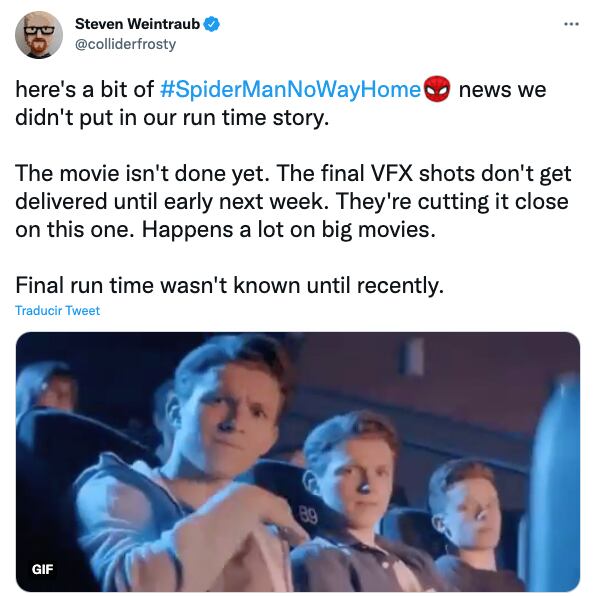Click "They're cutting it close" sentence
Image resolution: width=596 pixels, height=596 pixels.
[452, 201]
